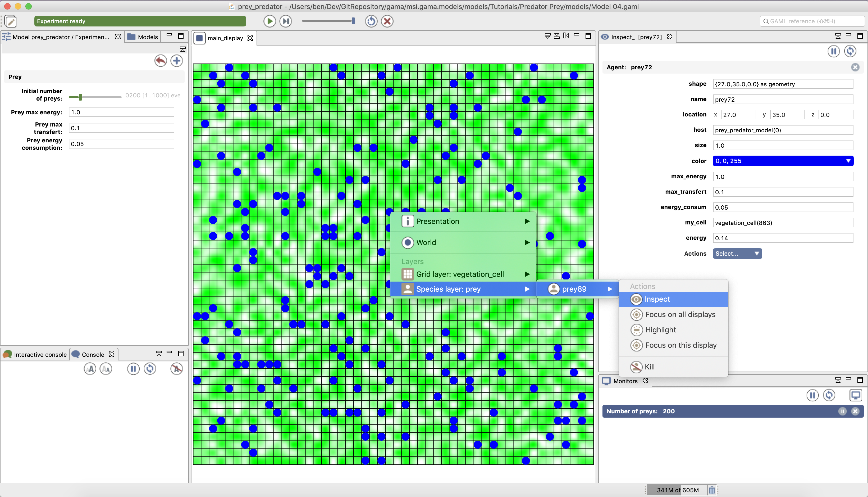Edit the agent name field prey72
868x497 pixels.
783,99
